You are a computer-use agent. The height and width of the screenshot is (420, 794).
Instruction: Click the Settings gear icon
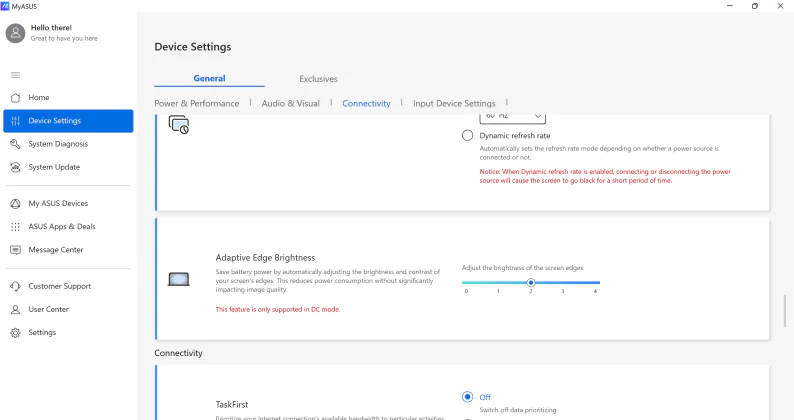coord(16,333)
